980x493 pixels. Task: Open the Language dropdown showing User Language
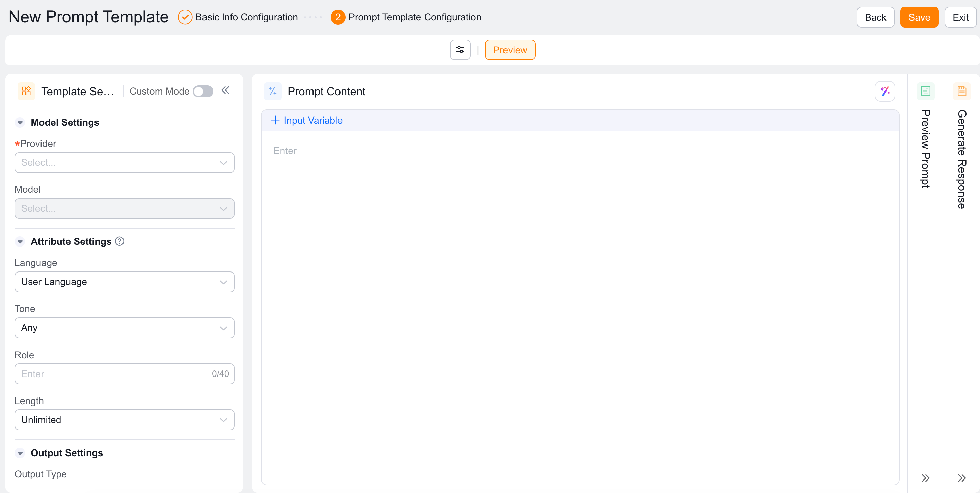point(125,282)
